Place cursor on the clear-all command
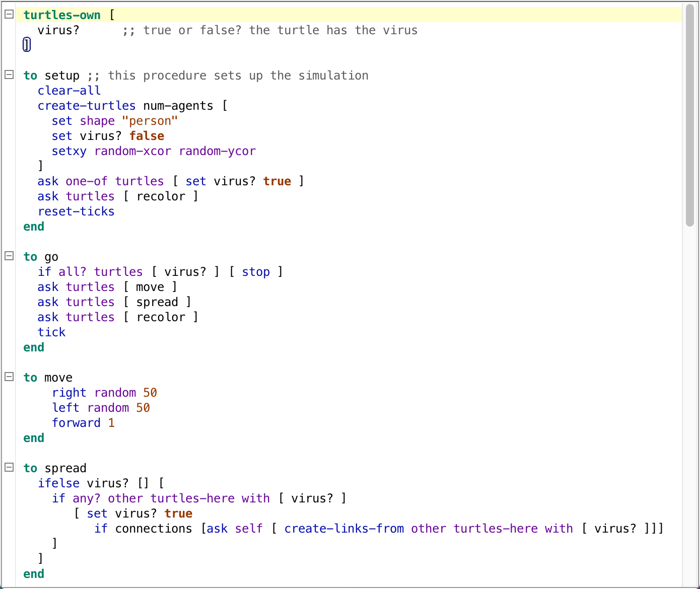 pyautogui.click(x=68, y=90)
